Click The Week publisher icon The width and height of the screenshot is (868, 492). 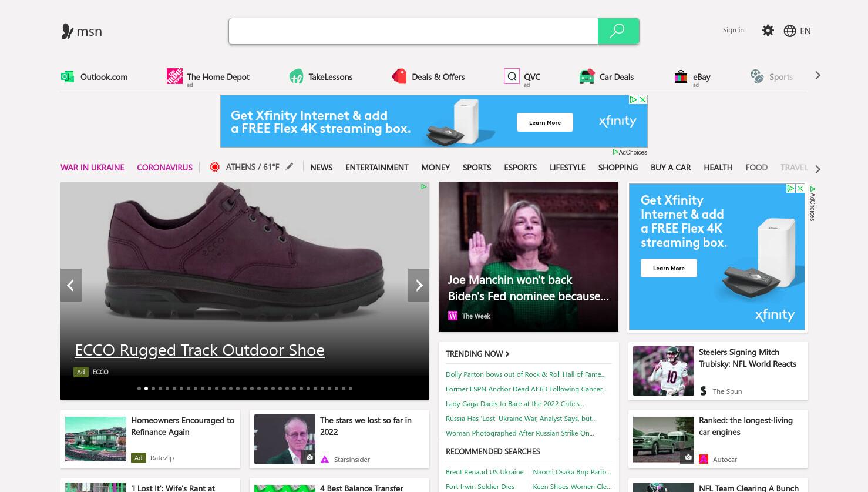pyautogui.click(x=453, y=316)
